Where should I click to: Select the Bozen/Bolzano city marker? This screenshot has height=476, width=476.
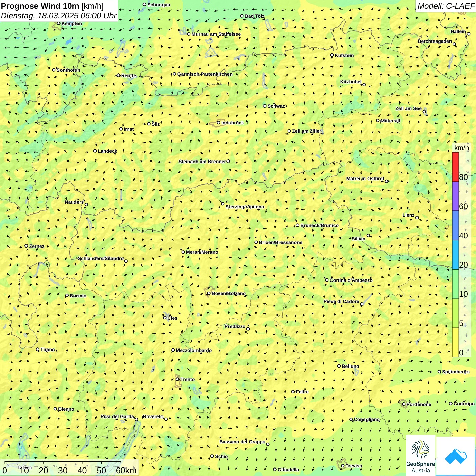tap(209, 293)
